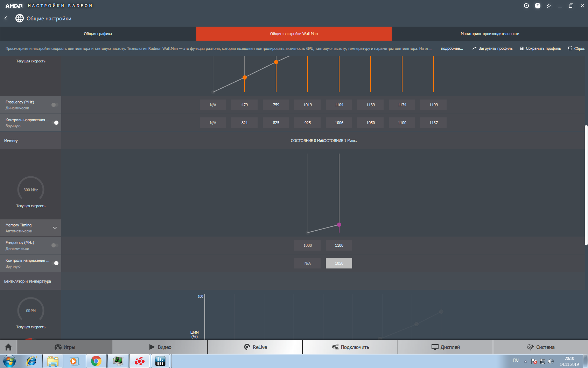
Task: Open the Игры section
Action: click(x=65, y=347)
